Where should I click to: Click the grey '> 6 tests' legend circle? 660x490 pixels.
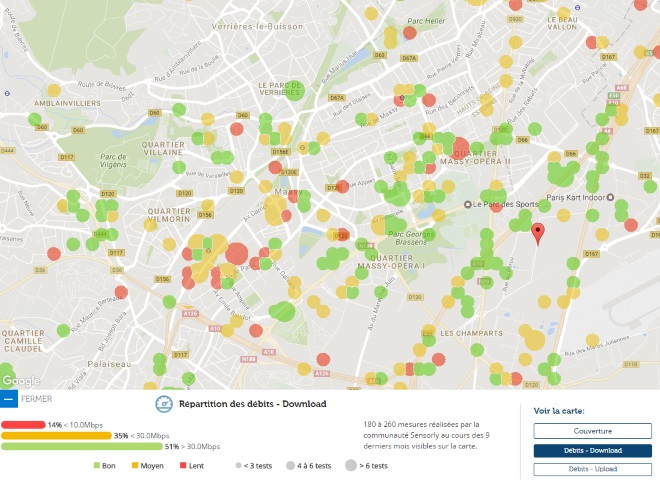click(x=351, y=466)
